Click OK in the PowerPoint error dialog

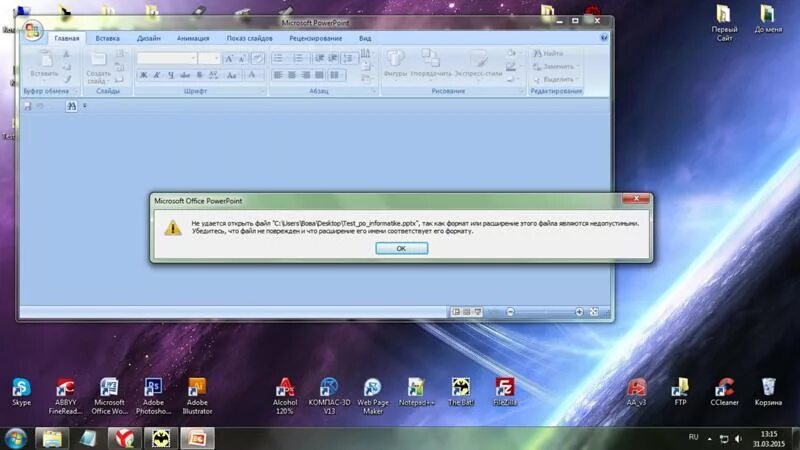(x=402, y=248)
